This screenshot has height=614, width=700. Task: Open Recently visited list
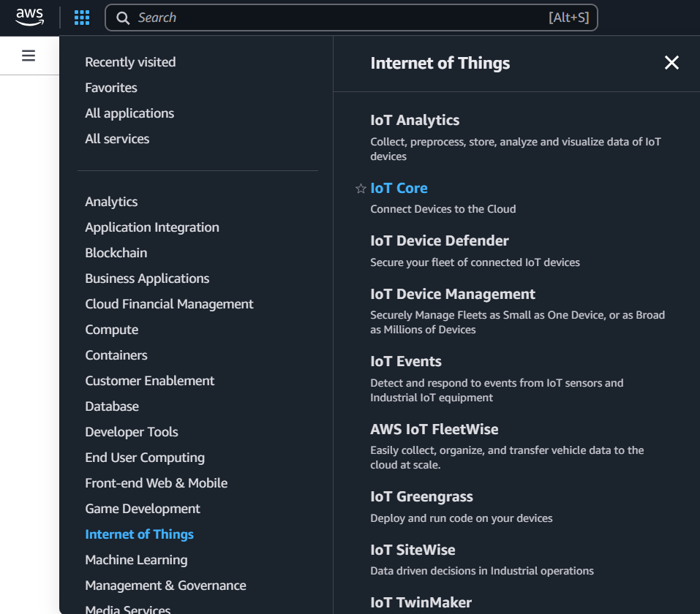[x=130, y=62]
